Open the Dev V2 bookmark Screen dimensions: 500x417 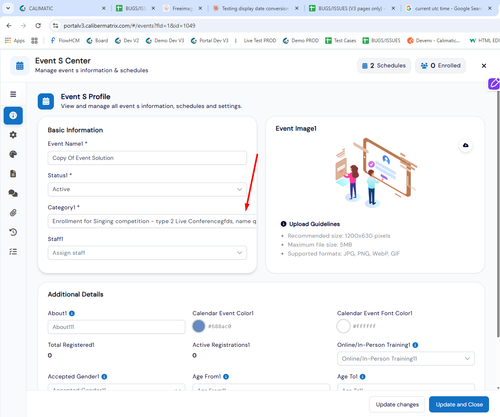tap(127, 41)
